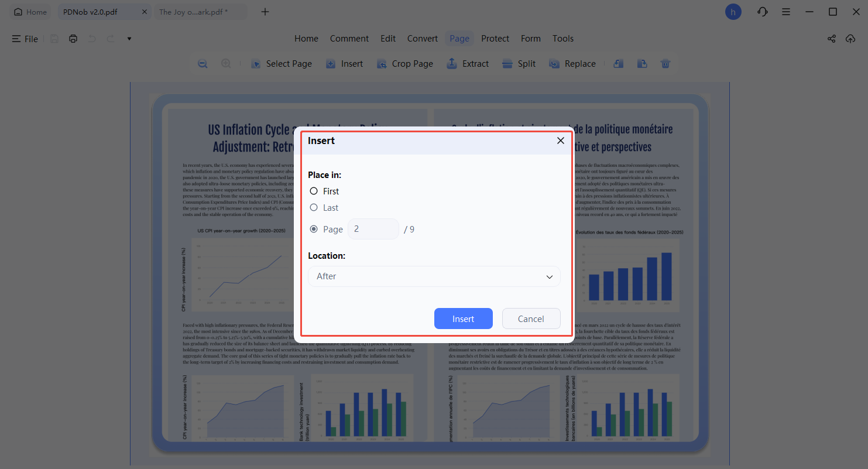Close the Insert dialog with X
This screenshot has height=469, width=868.
tap(560, 141)
